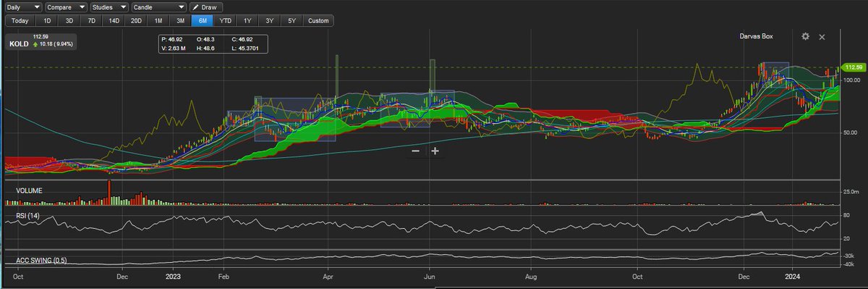Switch to the 1Y range
Viewport: 868px width, 289px height.
click(x=248, y=20)
